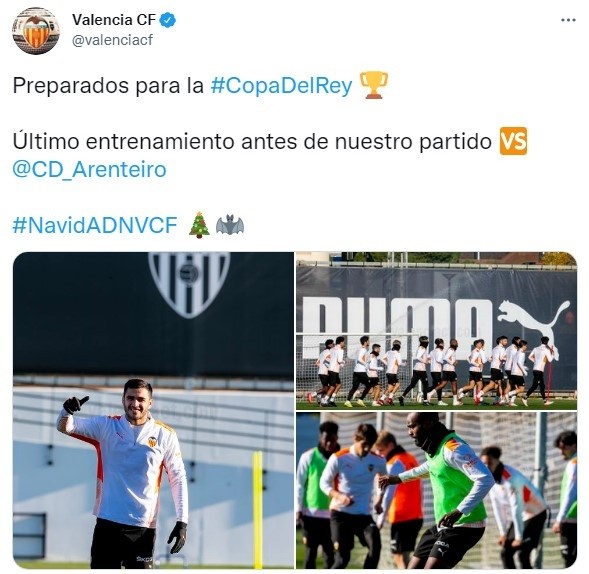Click the Valencia CF display name

[x=114, y=20]
